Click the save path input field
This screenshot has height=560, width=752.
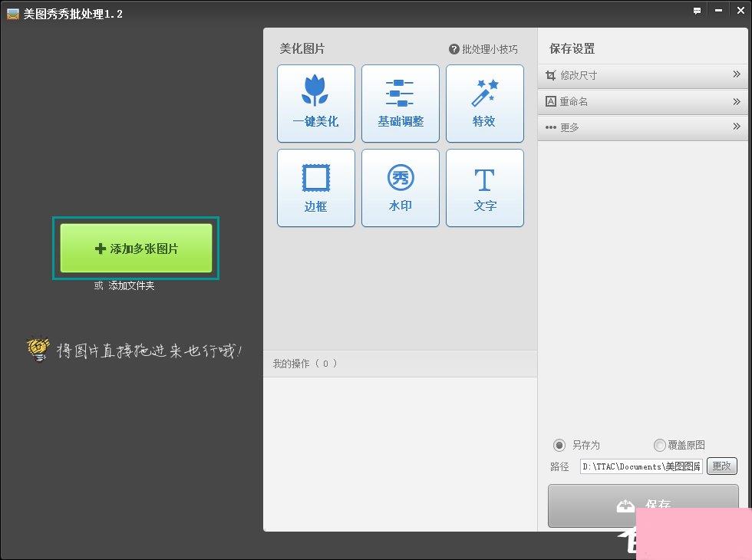[x=642, y=466]
